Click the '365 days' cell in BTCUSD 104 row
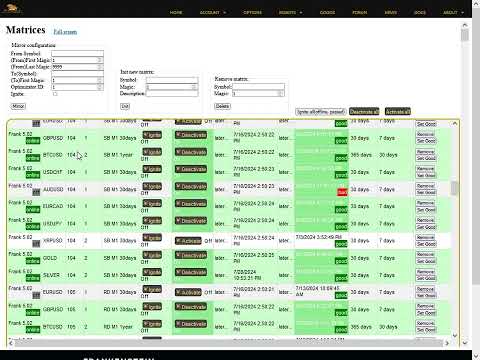Image resolution: width=480 pixels, height=360 pixels. tap(361, 155)
